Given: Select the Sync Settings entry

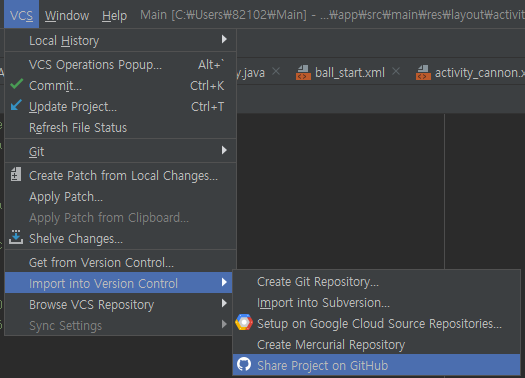Looking at the screenshot, I should tap(119, 325).
